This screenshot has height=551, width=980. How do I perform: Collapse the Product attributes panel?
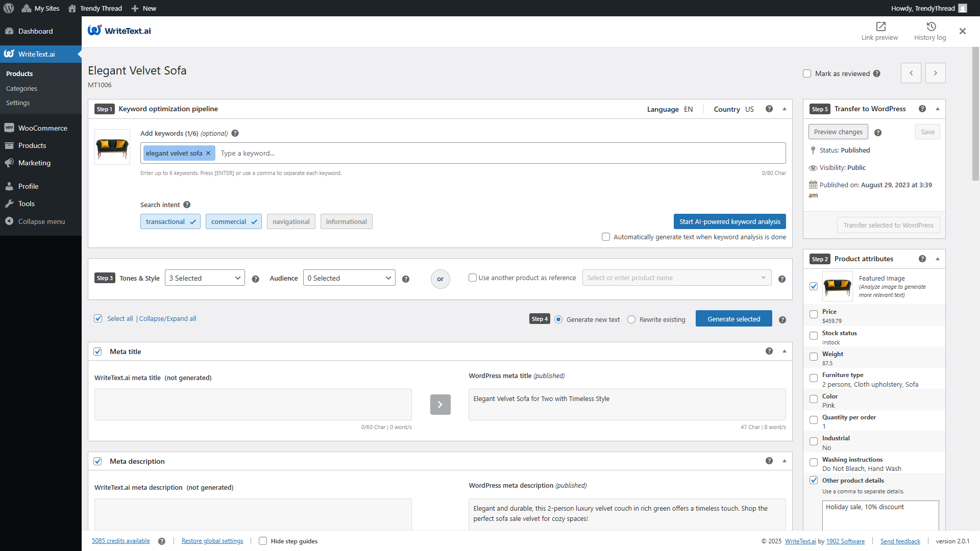click(937, 259)
